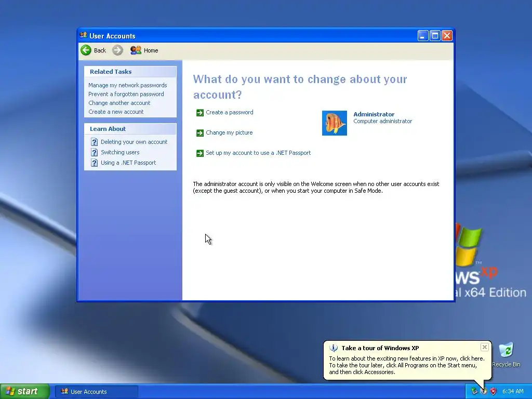The width and height of the screenshot is (532, 399).
Task: Click the taskbar clock showing 6:34 AM
Action: (513, 392)
